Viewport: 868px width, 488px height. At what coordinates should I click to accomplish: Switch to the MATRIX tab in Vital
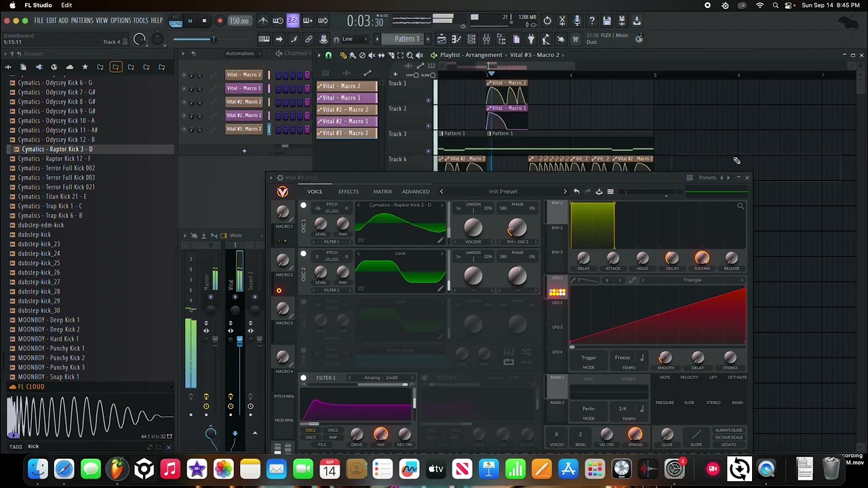(x=382, y=192)
